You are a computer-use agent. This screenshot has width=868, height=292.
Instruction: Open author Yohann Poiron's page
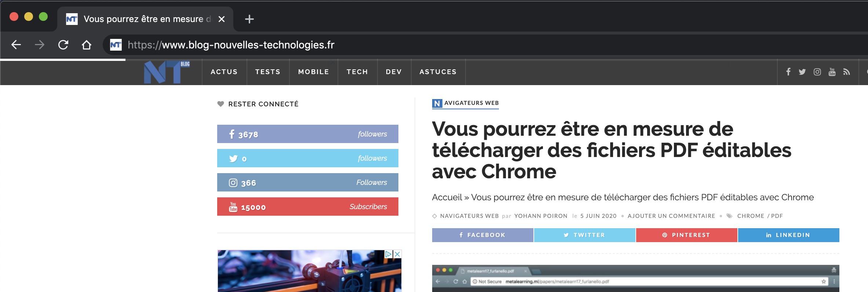541,216
